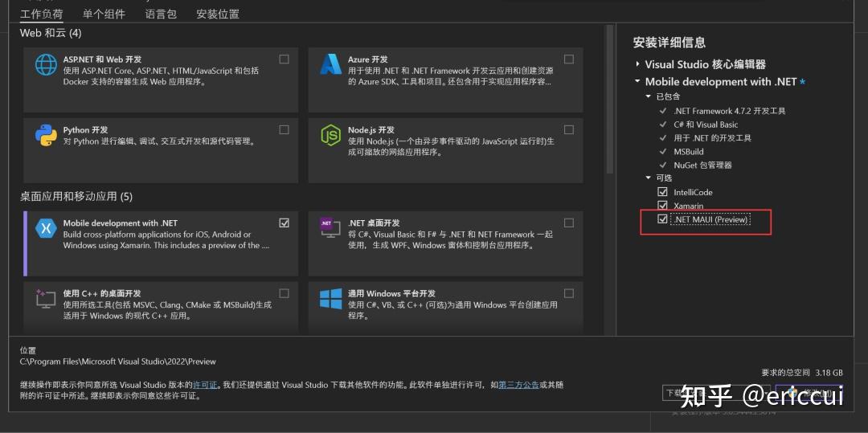This screenshot has width=868, height=433.
Task: Switch to the 单个组件 tab
Action: tap(104, 14)
